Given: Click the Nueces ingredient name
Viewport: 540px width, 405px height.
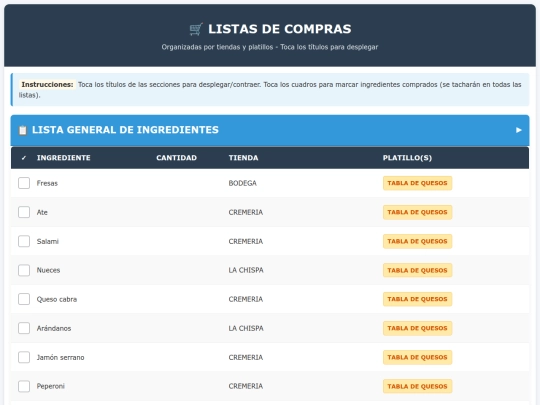Looking at the screenshot, I should [48, 270].
